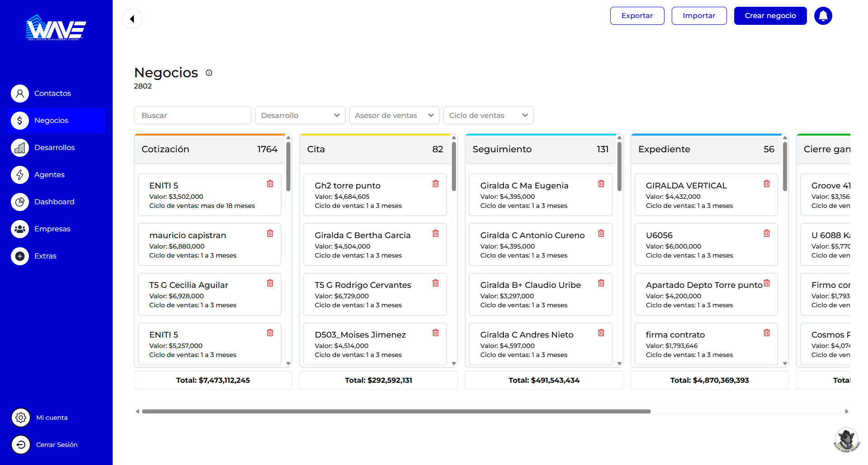The width and height of the screenshot is (868, 465).
Task: Delete the GIRALDA VERTICAL card
Action: (767, 183)
